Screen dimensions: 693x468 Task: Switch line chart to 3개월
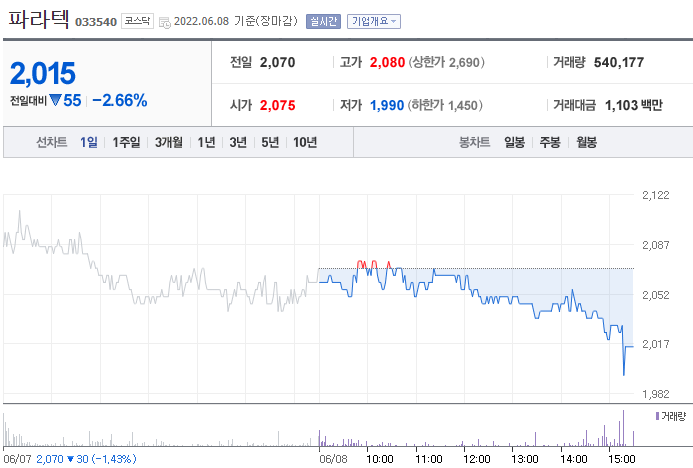168,142
